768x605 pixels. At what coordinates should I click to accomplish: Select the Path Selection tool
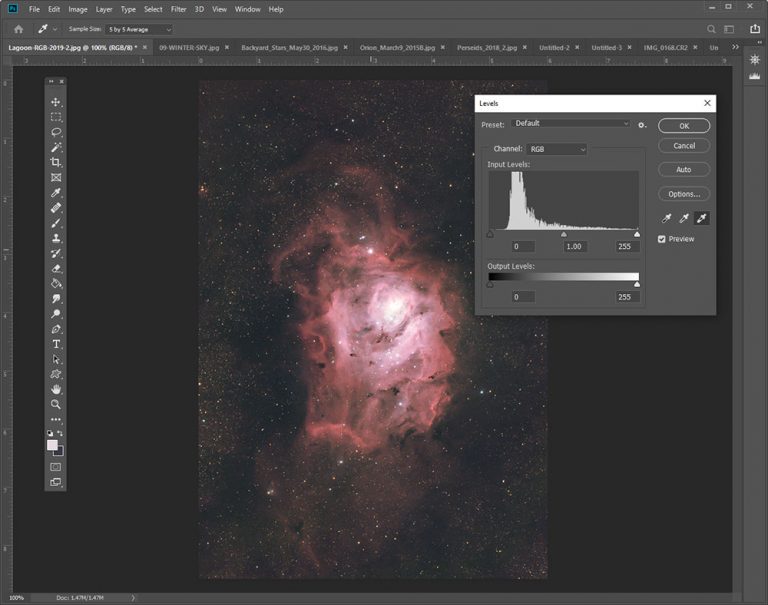pos(56,359)
